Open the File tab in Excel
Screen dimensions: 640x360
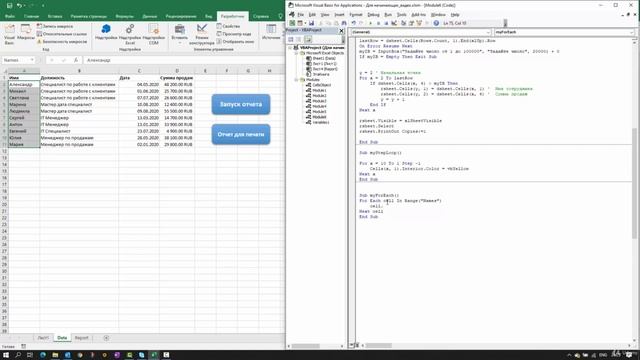(x=10, y=16)
